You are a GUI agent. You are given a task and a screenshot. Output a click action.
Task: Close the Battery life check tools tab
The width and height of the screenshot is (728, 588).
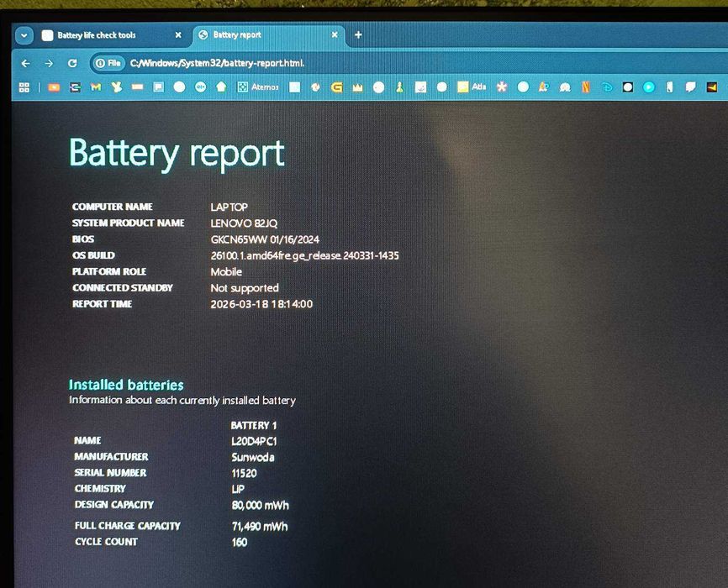click(x=178, y=34)
